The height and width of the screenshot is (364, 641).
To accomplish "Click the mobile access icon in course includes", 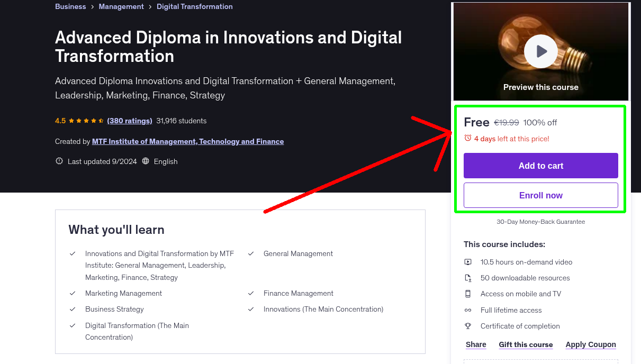I will [x=468, y=294].
